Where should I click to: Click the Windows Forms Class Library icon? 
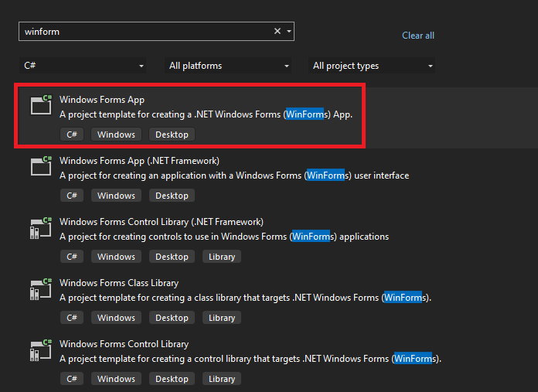[x=41, y=288]
